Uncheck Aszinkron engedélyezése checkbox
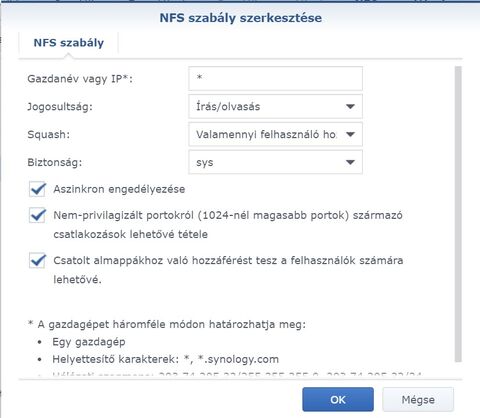Viewport: 480px width, 418px height. pyautogui.click(x=37, y=189)
